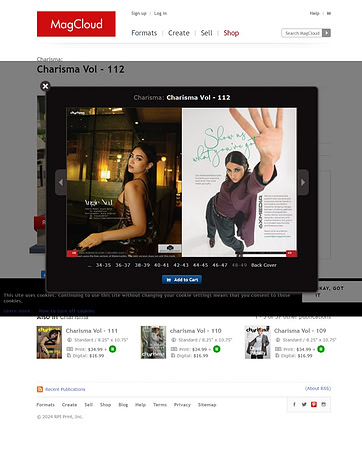Click the leading ellipsis in page navigation
Screen dimensions: 362x450
(x=89, y=266)
